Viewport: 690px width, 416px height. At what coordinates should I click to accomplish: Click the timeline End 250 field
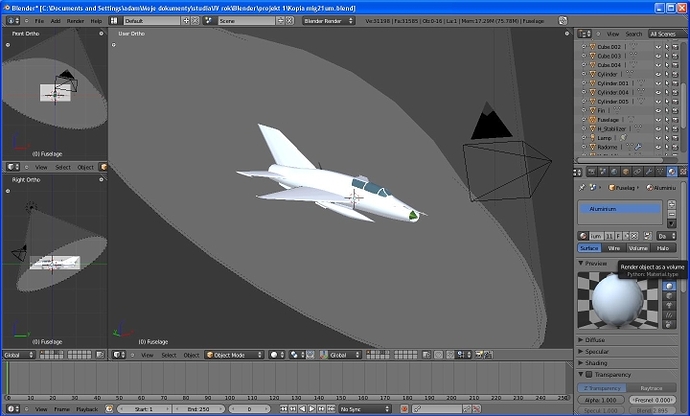click(x=198, y=409)
